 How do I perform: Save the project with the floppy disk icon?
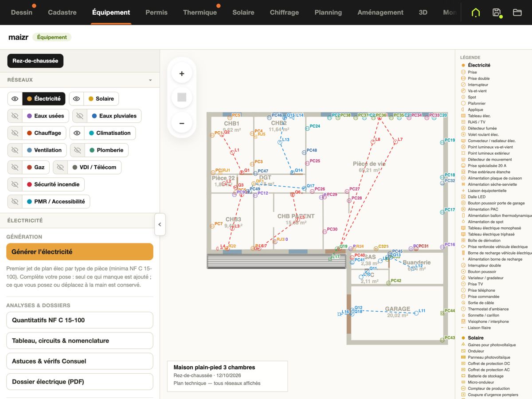[497, 12]
